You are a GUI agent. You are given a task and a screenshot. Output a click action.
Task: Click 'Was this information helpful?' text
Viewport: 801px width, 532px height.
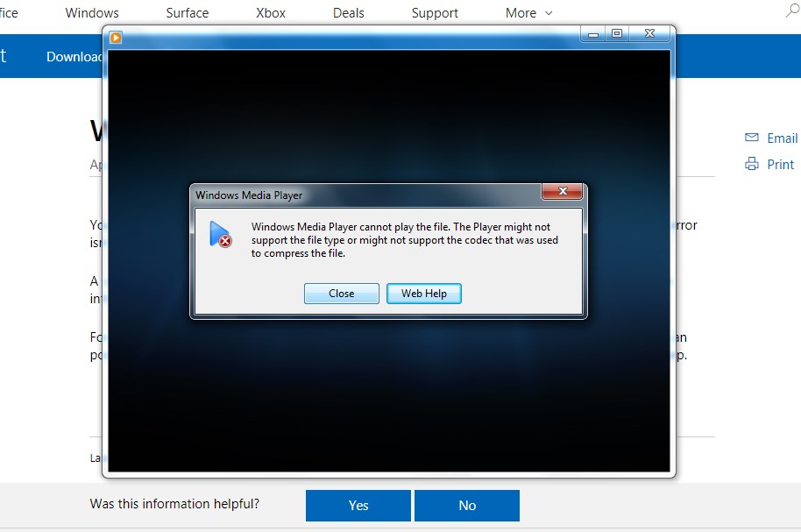point(174,504)
